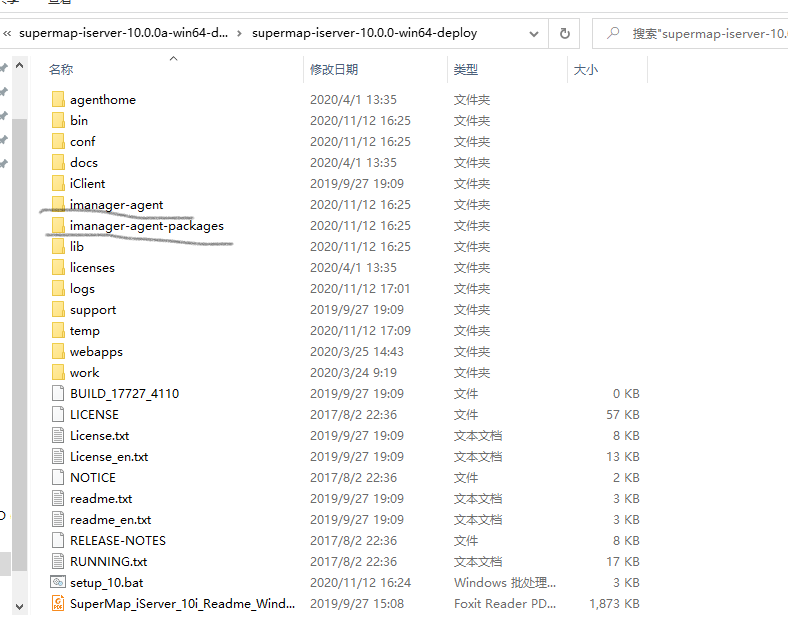Select the lib folder icon
Viewport: 788px width, 634px height.
pos(58,247)
